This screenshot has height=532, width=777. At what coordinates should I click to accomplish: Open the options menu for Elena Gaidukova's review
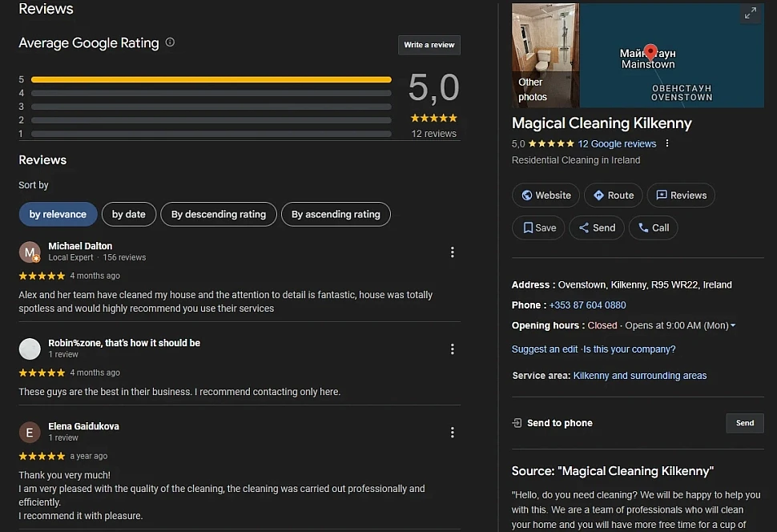click(452, 433)
